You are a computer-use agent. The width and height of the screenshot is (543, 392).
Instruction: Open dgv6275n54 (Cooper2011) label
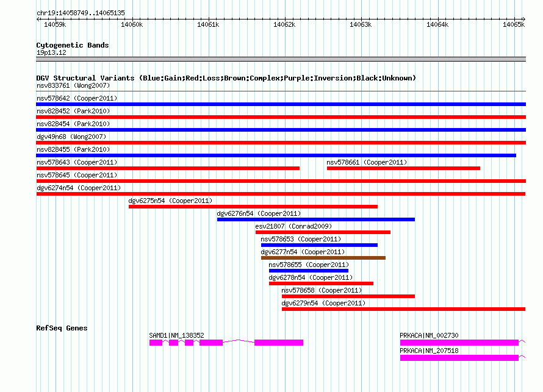click(170, 201)
